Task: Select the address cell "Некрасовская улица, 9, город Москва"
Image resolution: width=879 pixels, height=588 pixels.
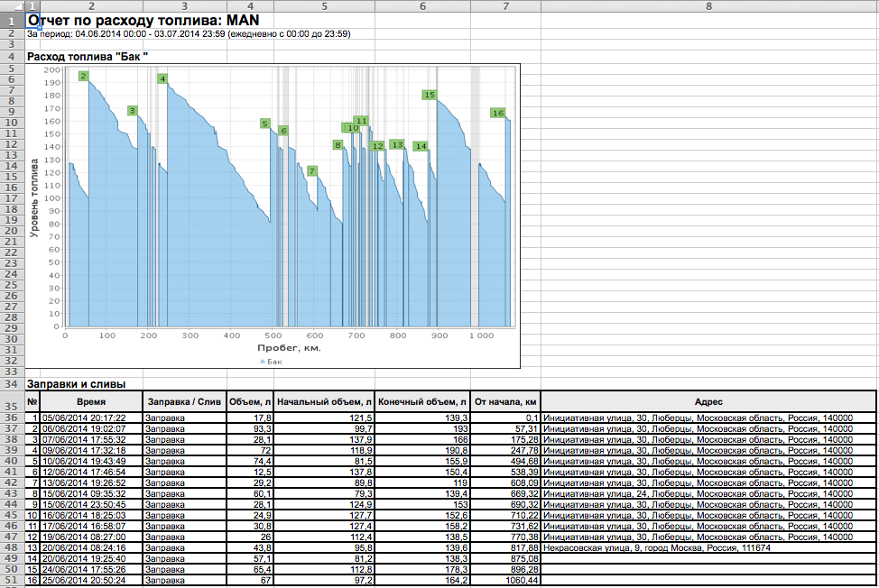Action: pyautogui.click(x=708, y=548)
